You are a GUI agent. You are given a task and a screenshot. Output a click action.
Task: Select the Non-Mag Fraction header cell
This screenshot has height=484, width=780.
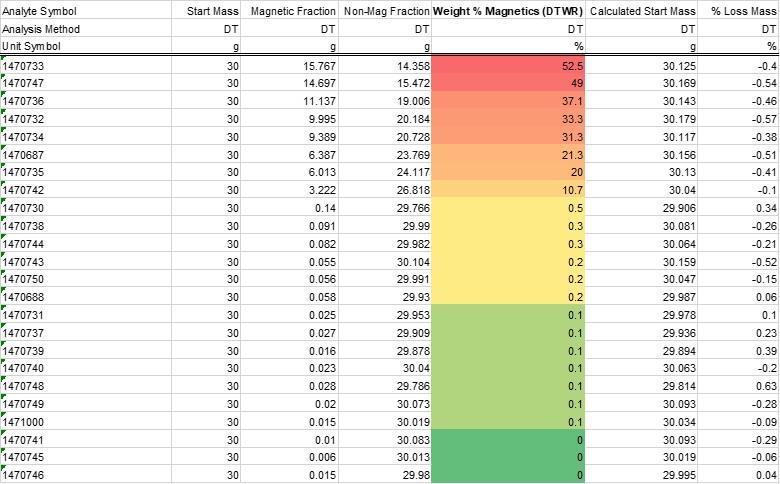[386, 11]
